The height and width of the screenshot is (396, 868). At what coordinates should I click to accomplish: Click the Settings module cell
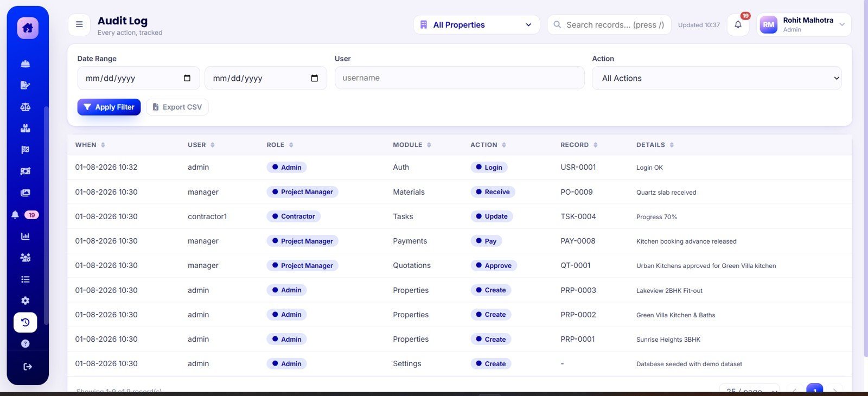click(407, 363)
